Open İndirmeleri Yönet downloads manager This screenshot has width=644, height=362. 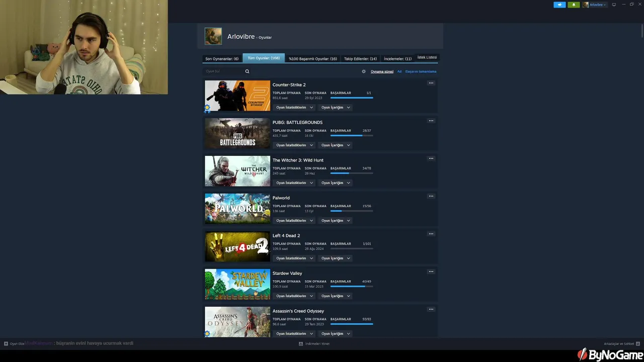(x=314, y=344)
